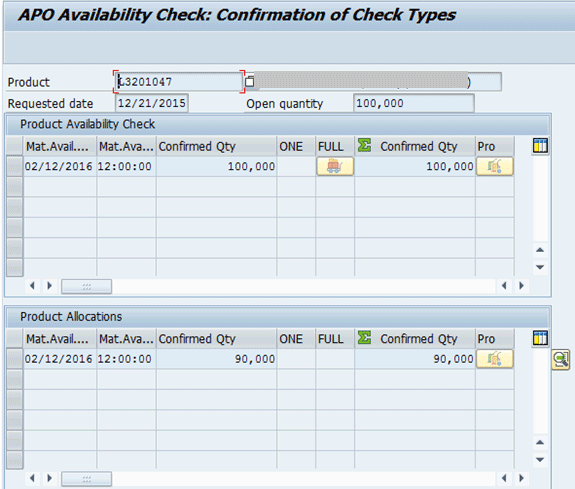Viewport: 575px width, 489px height.
Task: Click FULL column header in Availability Check table
Action: tap(335, 146)
